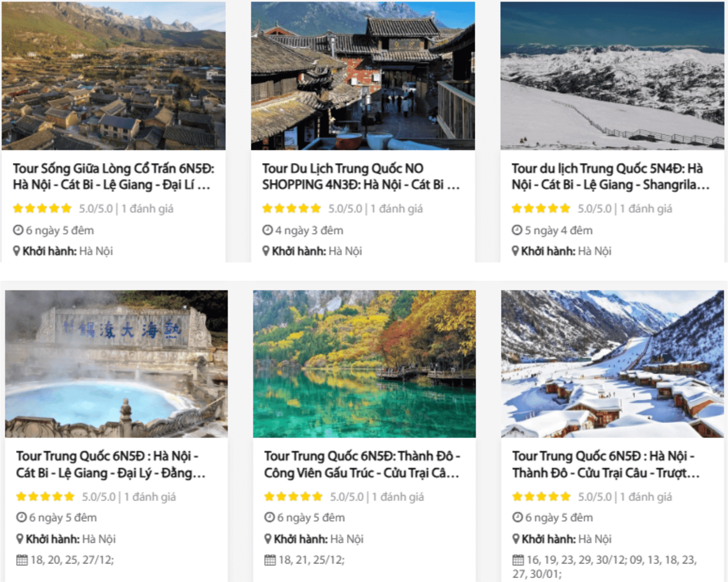Click the old town rooftops aerial thumbnail
Viewport: 728px width, 582px height.
click(114, 76)
